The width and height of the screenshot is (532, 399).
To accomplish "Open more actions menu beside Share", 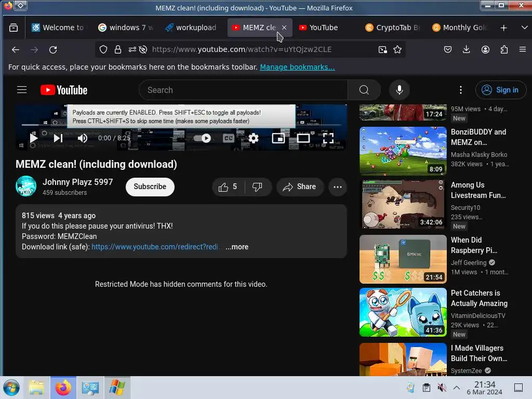I will [338, 187].
